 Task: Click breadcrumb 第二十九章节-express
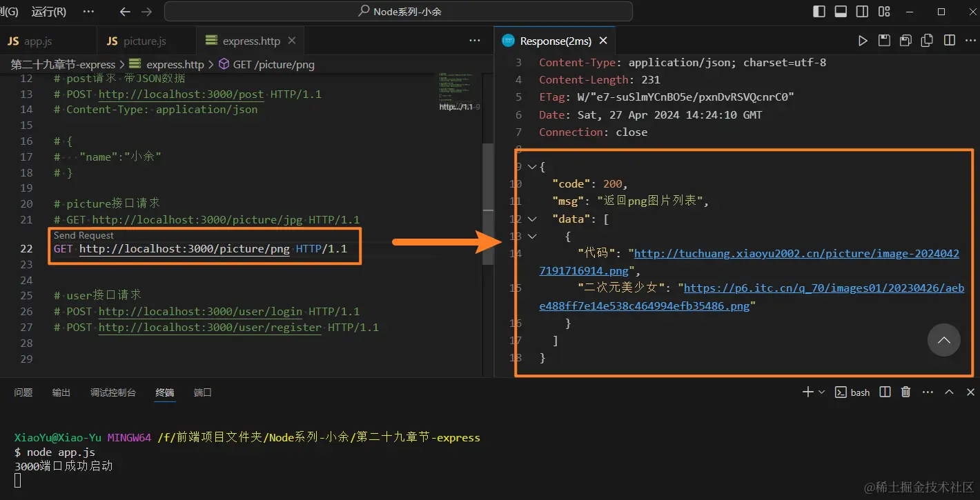tap(63, 64)
